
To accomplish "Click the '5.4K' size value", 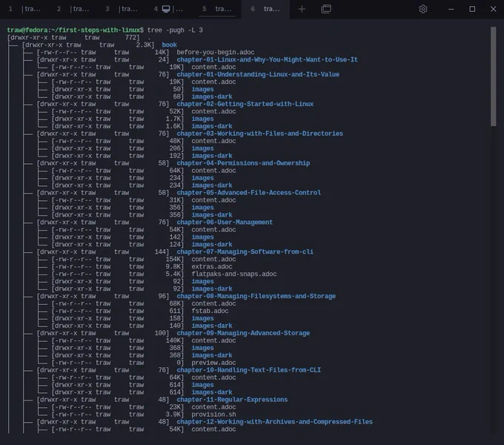I will (173, 274).
